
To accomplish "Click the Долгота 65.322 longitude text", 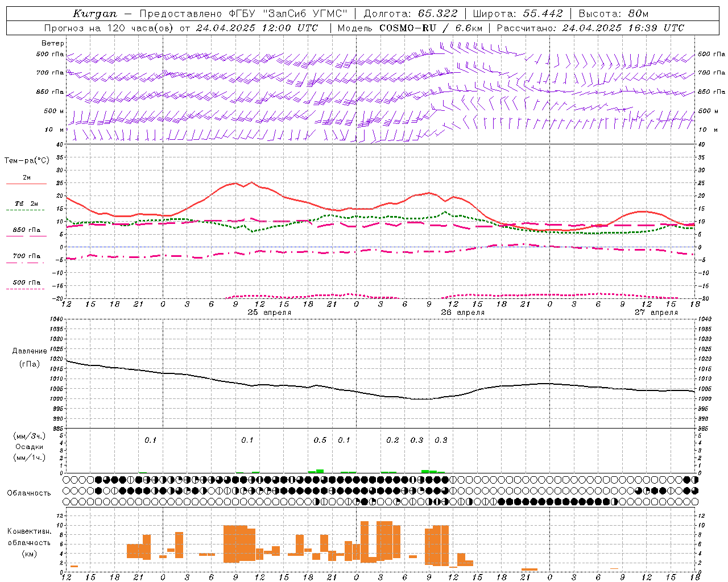I will 410,14.
